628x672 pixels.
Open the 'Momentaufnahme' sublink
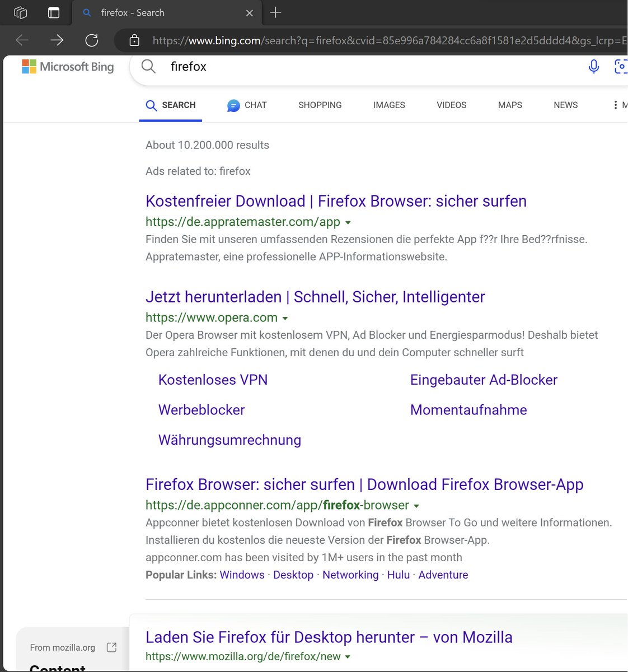click(468, 410)
